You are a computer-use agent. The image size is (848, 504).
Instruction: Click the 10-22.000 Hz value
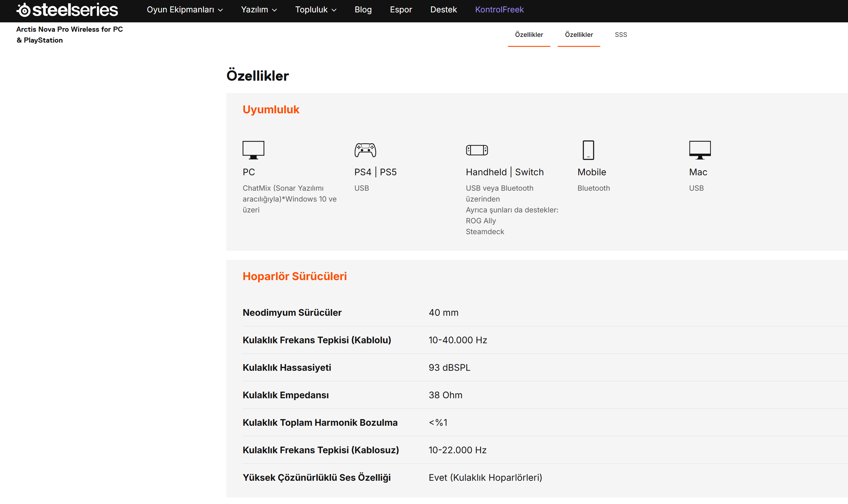coord(457,450)
